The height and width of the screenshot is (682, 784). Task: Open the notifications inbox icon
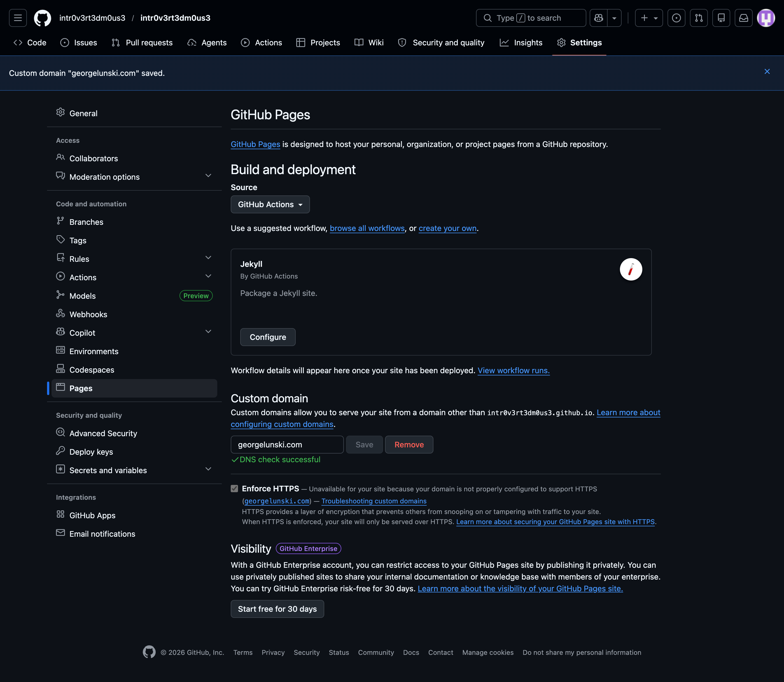743,18
